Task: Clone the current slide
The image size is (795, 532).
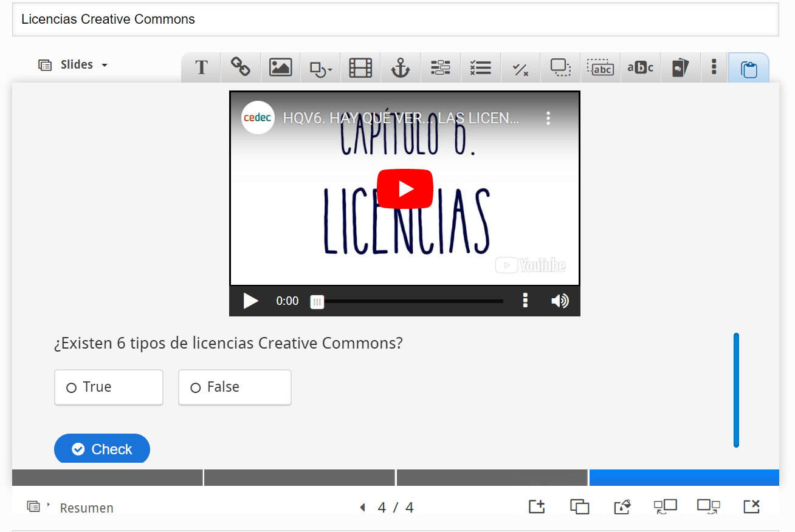Action: point(580,506)
